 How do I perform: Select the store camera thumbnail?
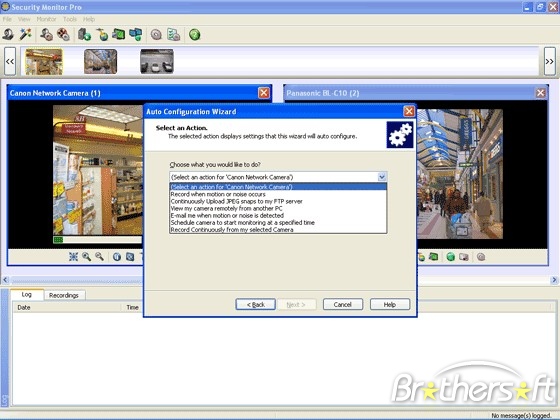[44, 61]
